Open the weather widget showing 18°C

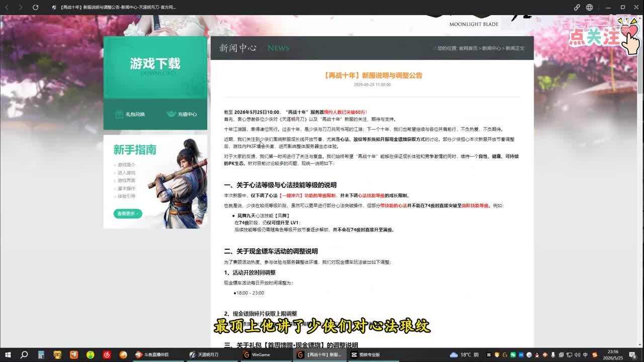pos(465,354)
